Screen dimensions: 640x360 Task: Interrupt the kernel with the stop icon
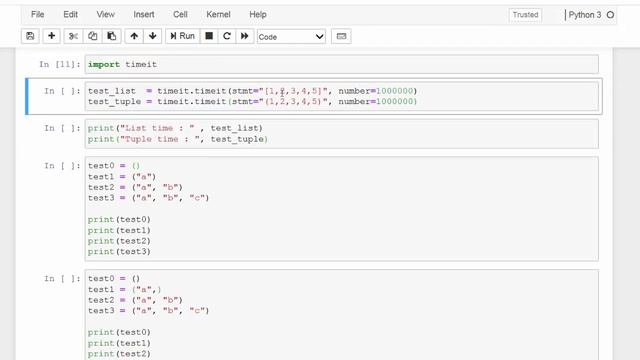point(209,36)
